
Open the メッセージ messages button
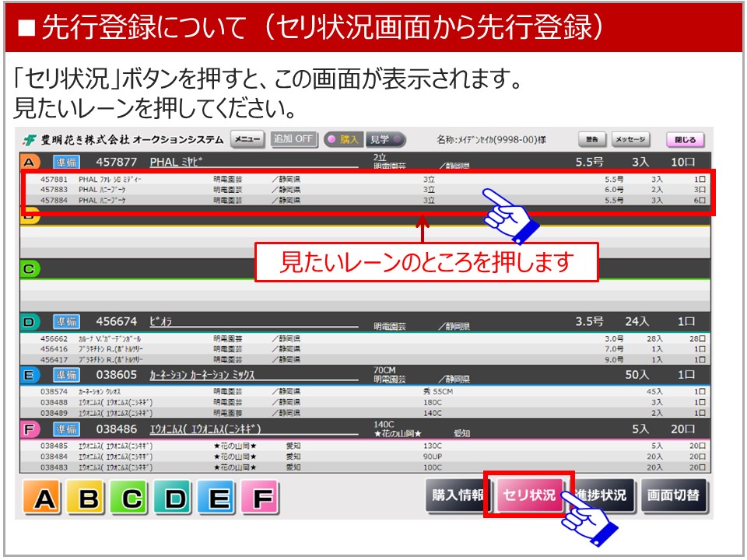[x=630, y=140]
